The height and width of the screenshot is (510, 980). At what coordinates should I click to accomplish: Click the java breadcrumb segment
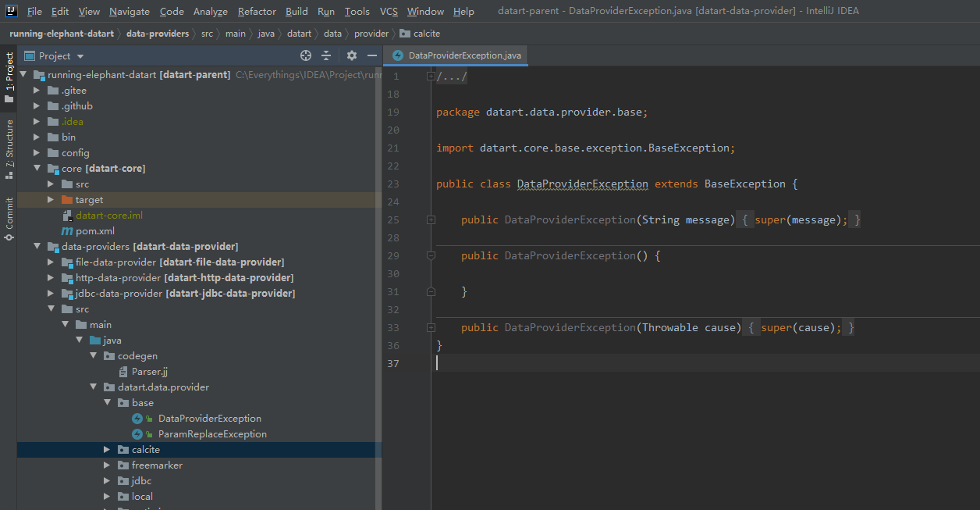(x=266, y=34)
